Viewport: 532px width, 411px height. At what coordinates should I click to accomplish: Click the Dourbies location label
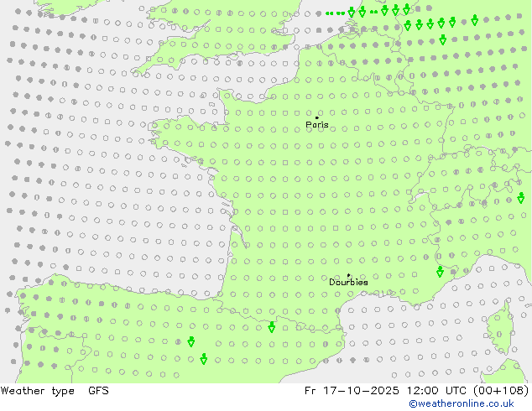[348, 282]
